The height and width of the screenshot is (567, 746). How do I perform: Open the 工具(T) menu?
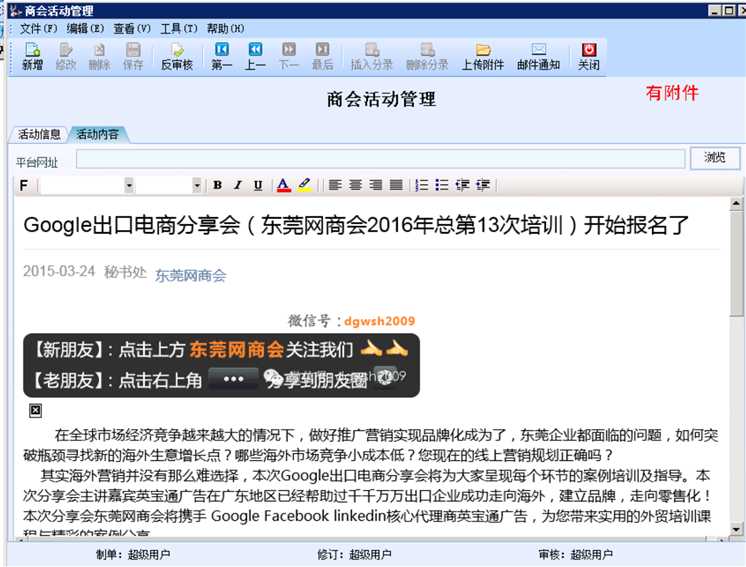[178, 29]
